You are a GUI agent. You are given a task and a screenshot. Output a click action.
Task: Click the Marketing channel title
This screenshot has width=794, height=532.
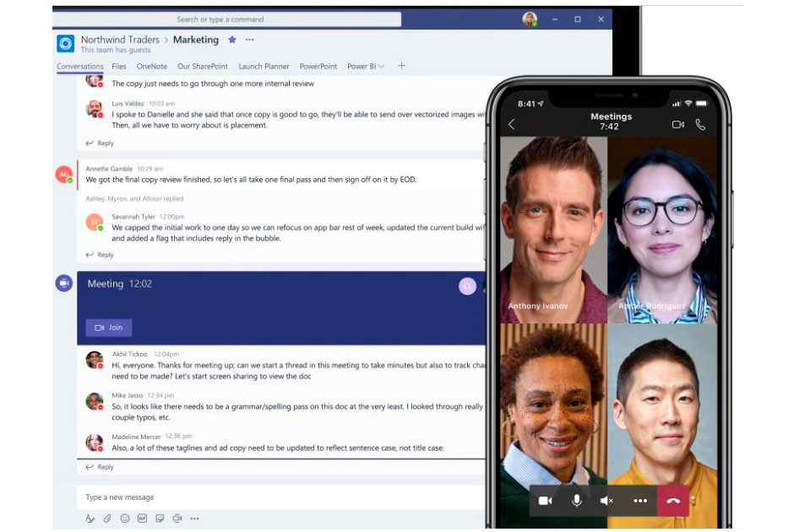click(196, 40)
